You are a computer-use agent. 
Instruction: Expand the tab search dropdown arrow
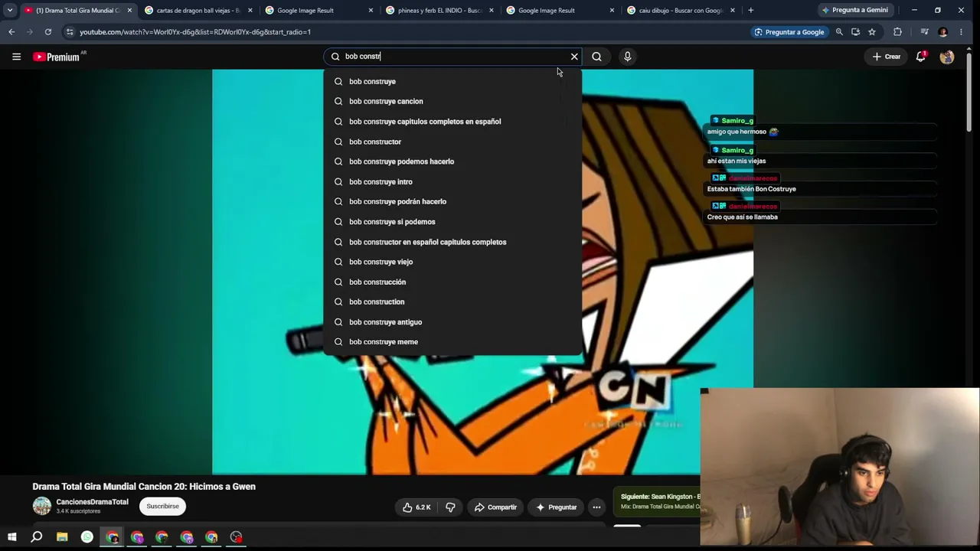coord(10,11)
